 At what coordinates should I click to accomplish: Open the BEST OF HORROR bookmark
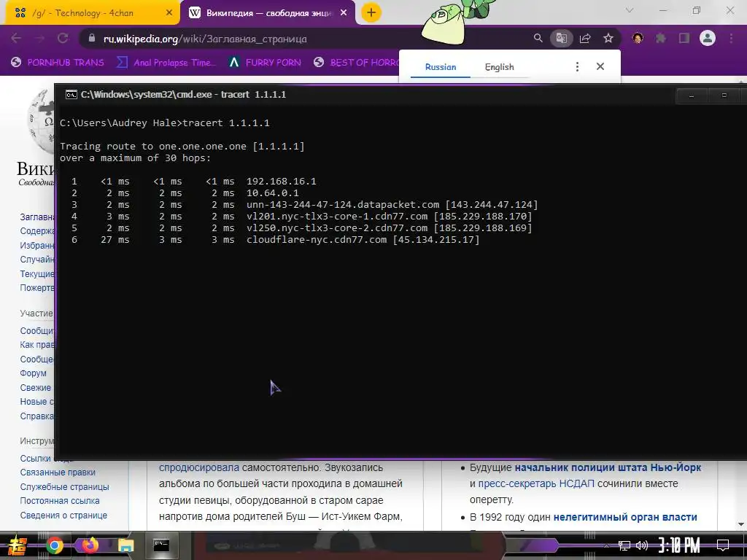click(358, 63)
